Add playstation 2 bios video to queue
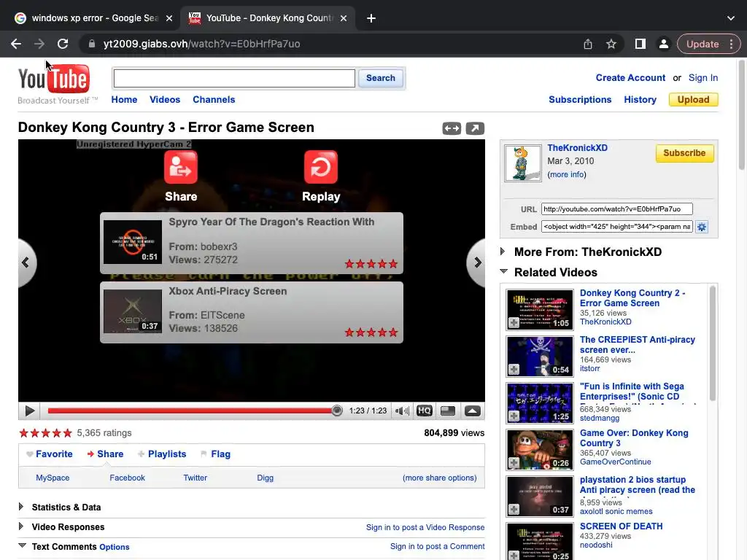 (514, 510)
